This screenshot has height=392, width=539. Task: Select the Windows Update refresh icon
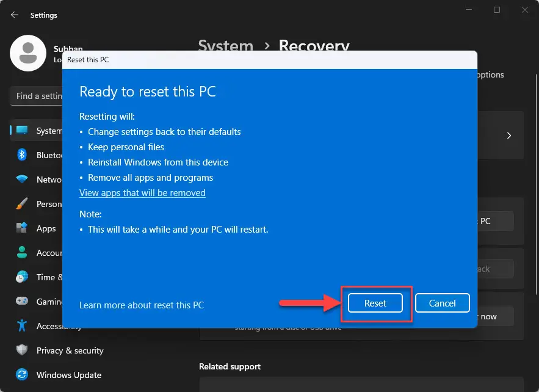(22, 374)
